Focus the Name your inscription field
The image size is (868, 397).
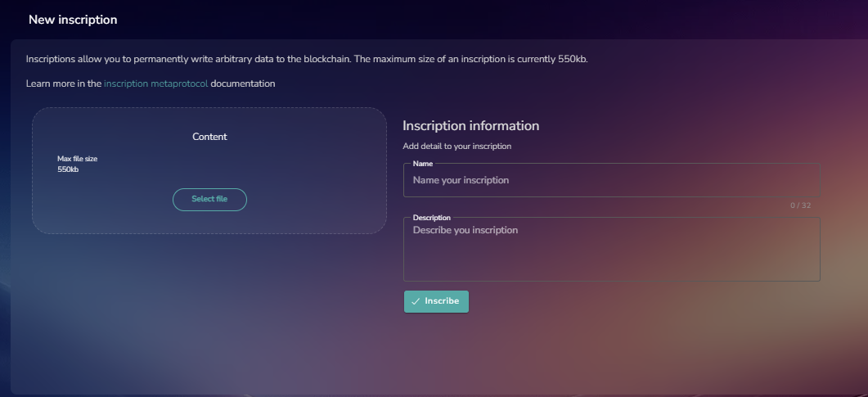pyautogui.click(x=612, y=180)
